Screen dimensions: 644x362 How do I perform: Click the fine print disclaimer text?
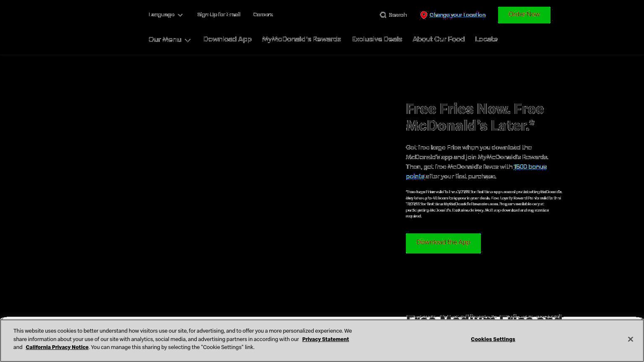tap(484, 204)
